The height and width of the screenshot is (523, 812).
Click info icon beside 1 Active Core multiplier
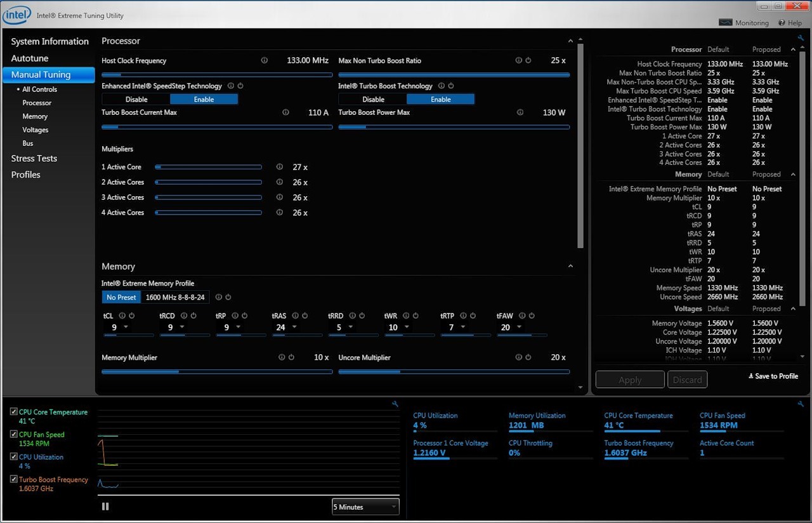pyautogui.click(x=279, y=167)
